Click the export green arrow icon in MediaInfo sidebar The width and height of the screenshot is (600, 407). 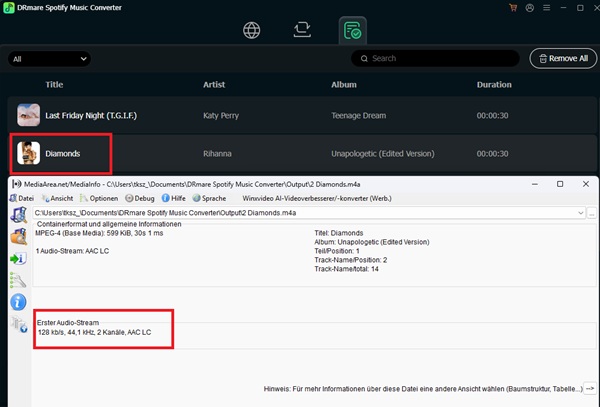click(x=18, y=259)
